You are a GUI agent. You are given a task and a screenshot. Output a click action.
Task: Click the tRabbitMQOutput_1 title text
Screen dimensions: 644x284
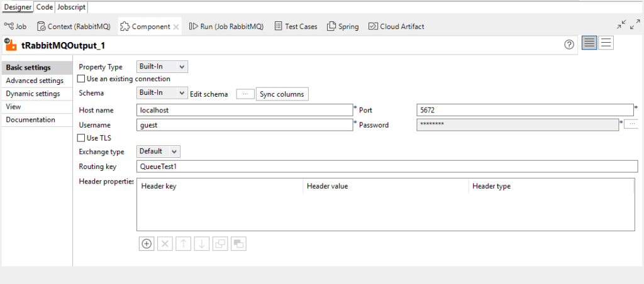tap(63, 46)
